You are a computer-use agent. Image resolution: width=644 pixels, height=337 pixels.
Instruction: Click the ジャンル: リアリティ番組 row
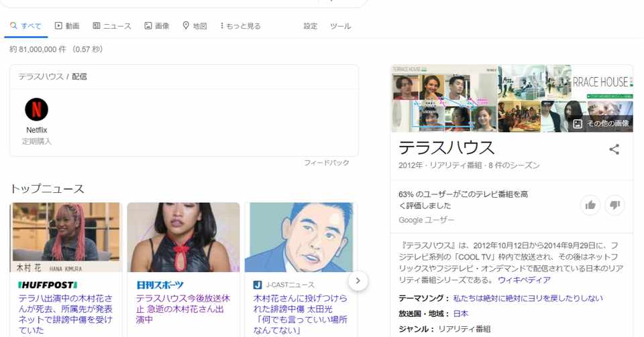point(444,329)
